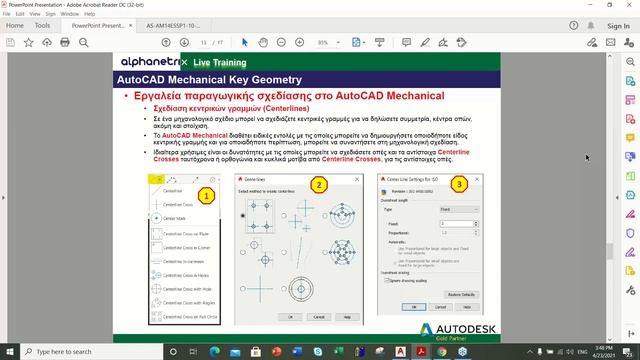Click the taskbar search box
The width and height of the screenshot is (640, 360).
pos(91,351)
